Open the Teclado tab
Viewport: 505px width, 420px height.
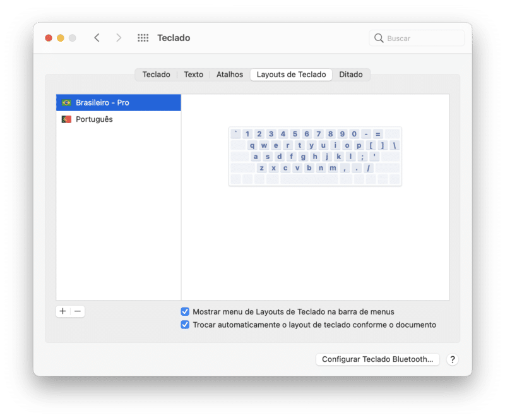(x=156, y=75)
